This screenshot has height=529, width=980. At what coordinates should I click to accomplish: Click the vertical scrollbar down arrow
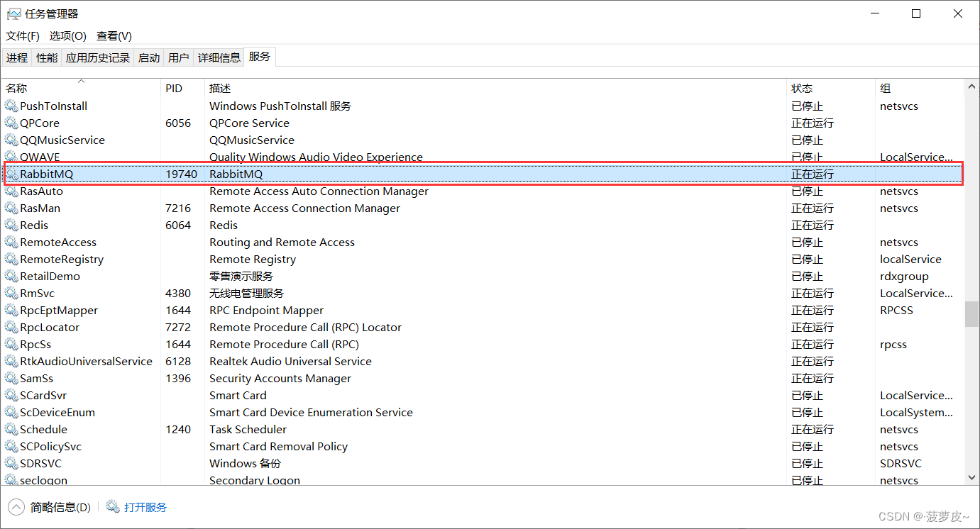coord(971,479)
